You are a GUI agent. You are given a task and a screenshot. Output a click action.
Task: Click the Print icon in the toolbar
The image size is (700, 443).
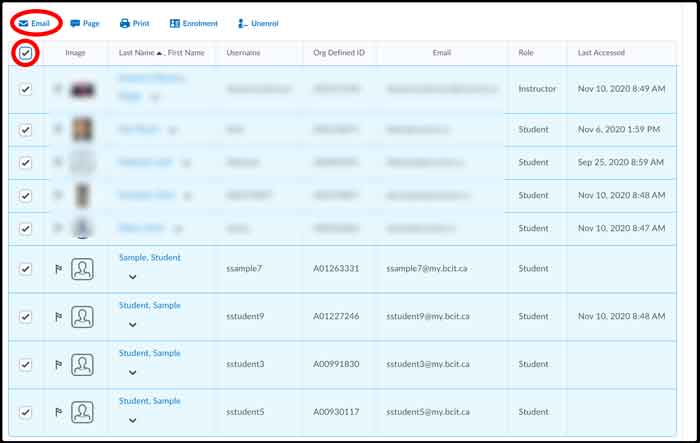pyautogui.click(x=124, y=22)
